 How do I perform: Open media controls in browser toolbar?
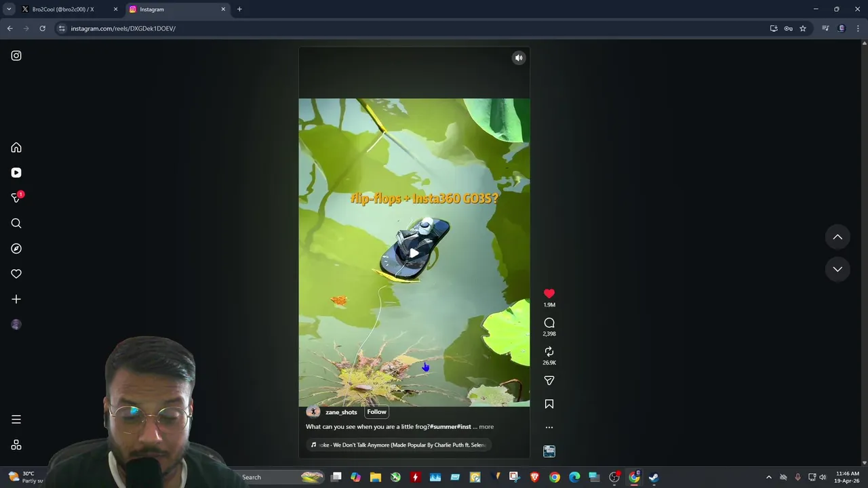[x=825, y=28]
